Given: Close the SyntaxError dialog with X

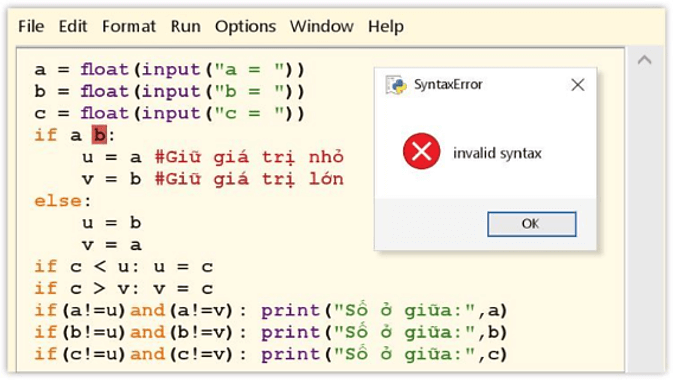Looking at the screenshot, I should pos(578,85).
